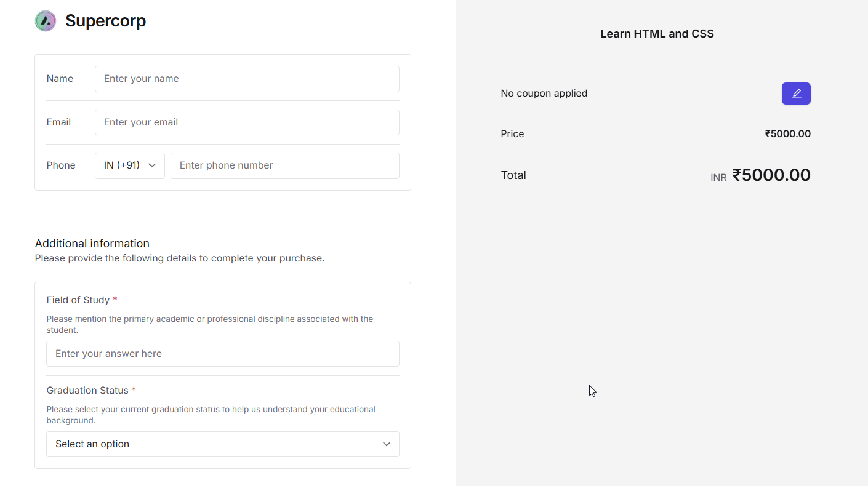Click into the 'Enter your email' field
Image resolution: width=868 pixels, height=486 pixels.
point(247,122)
